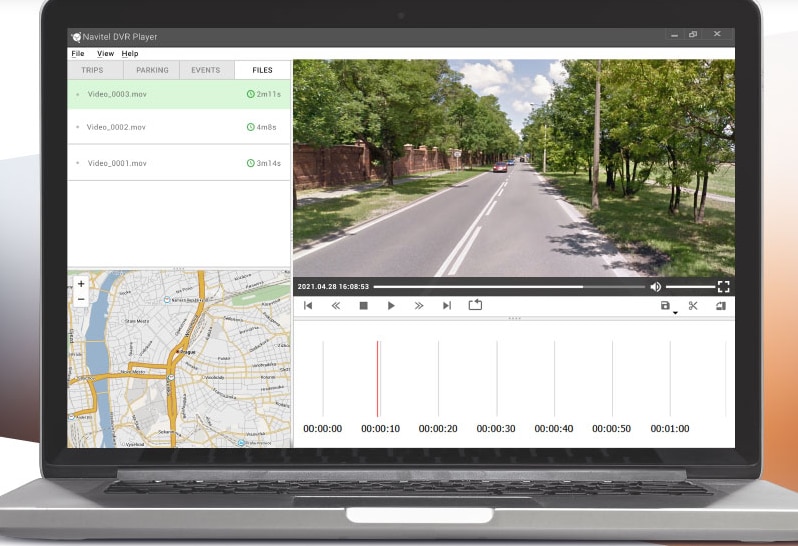The width and height of the screenshot is (798, 546).
Task: Click the save disk icon
Action: 665,306
